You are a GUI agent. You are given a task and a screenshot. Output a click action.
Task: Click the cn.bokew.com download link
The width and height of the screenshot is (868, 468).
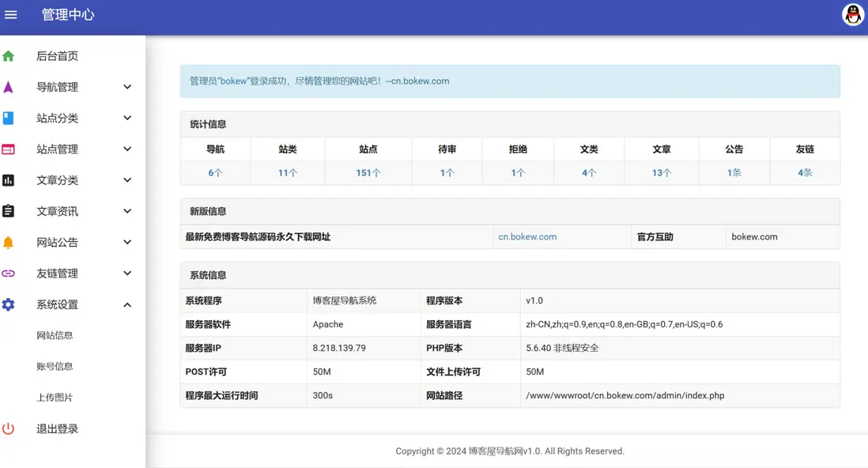coord(526,236)
